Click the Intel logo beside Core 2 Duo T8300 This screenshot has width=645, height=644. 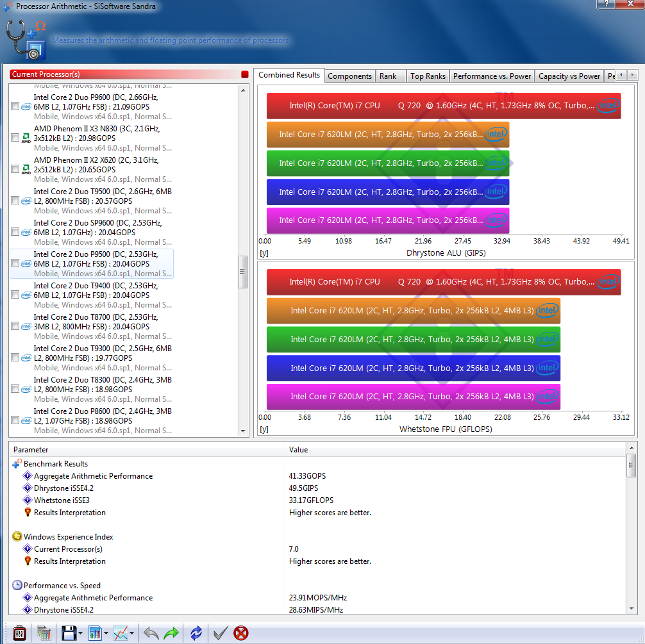click(26, 389)
